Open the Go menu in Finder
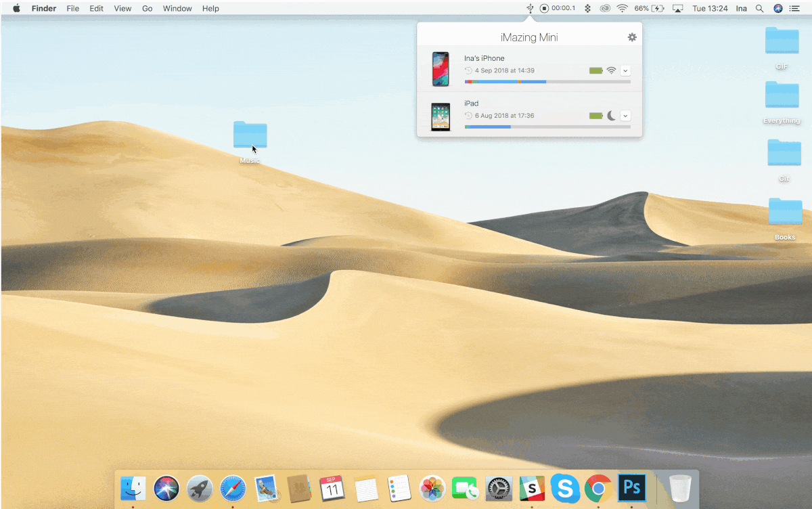The image size is (812, 509). (x=148, y=8)
